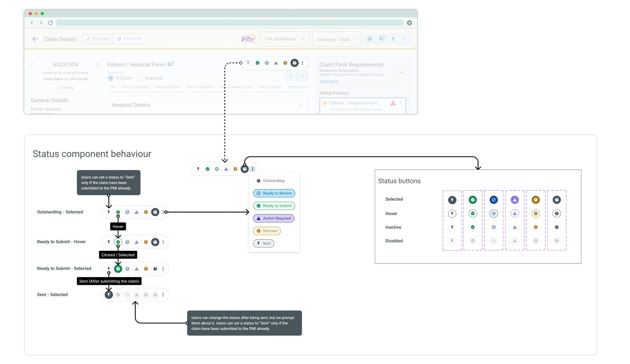630x364 pixels.
Task: Click lightning Sent icon in Sent - Selected row
Action: [x=109, y=295]
